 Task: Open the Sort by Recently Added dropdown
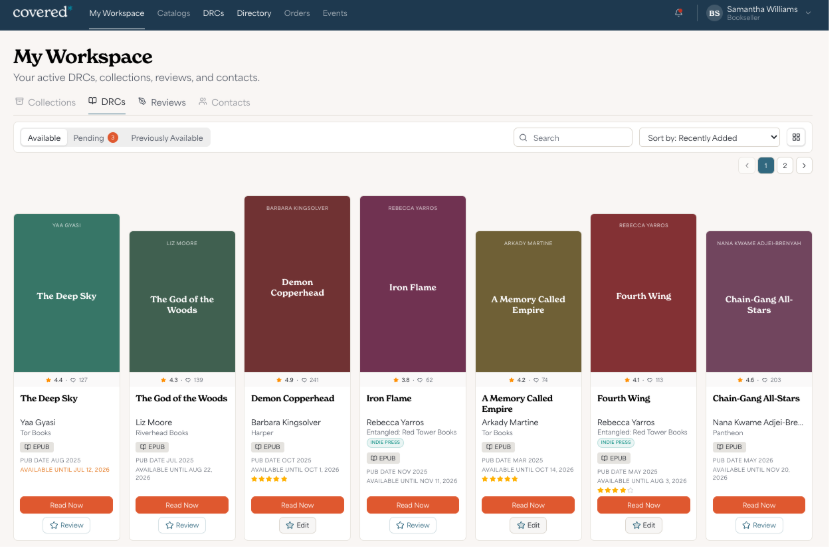pyautogui.click(x=710, y=137)
